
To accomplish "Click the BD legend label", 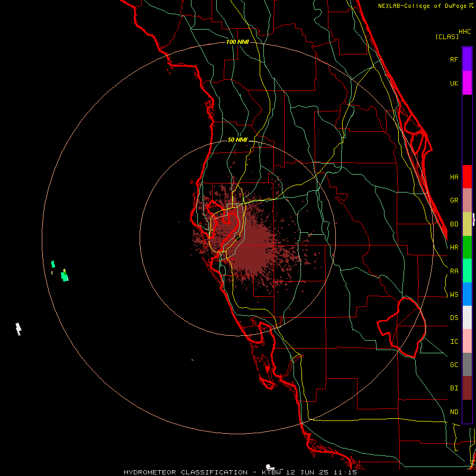I will [x=454, y=224].
